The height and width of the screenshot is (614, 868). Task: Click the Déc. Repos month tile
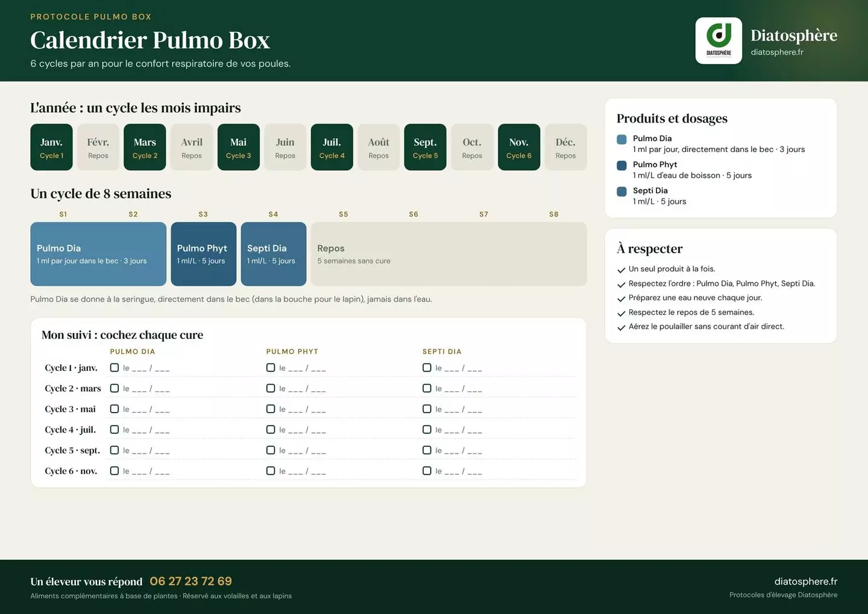pos(565,147)
